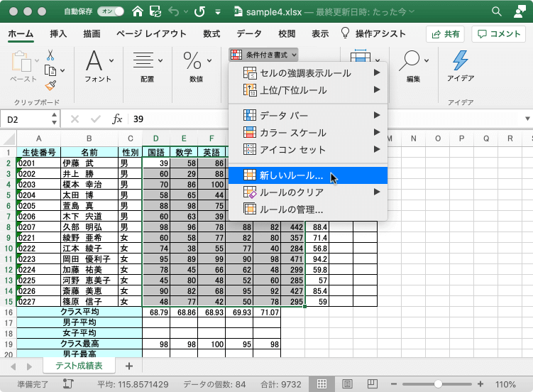Click the zoom slider handle
Viewport: 533px width, 392px height.
pyautogui.click(x=437, y=383)
